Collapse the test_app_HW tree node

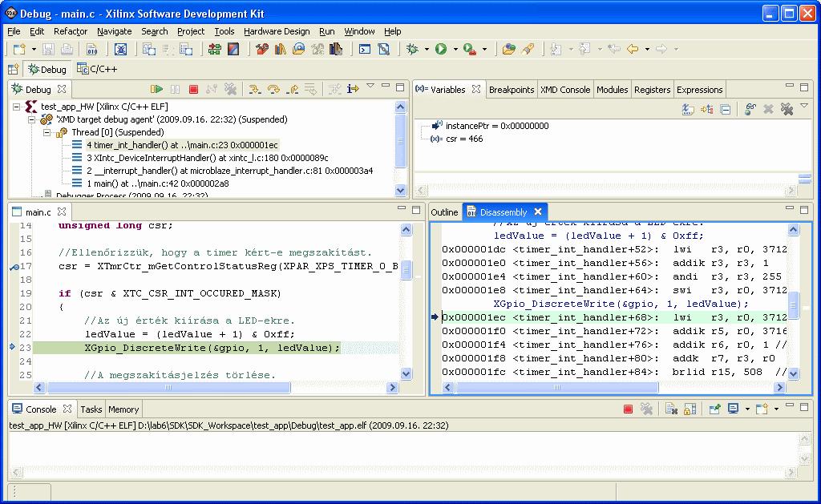click(17, 107)
